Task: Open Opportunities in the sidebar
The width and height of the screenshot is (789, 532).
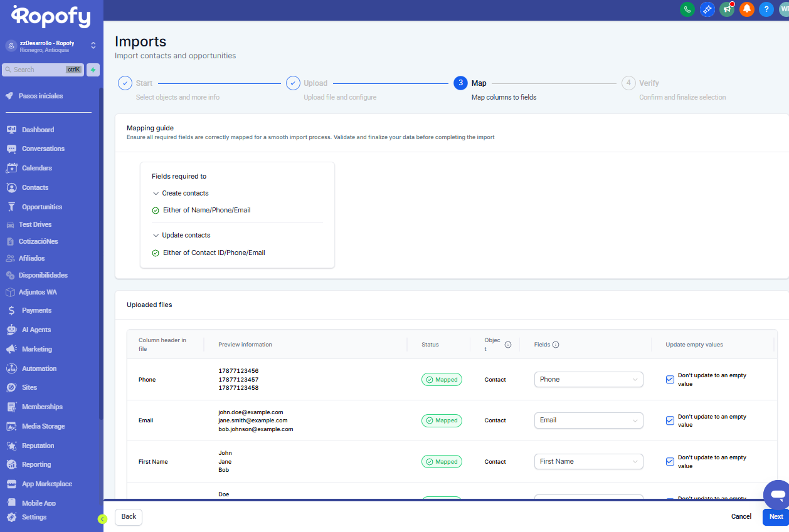Action: [x=41, y=207]
